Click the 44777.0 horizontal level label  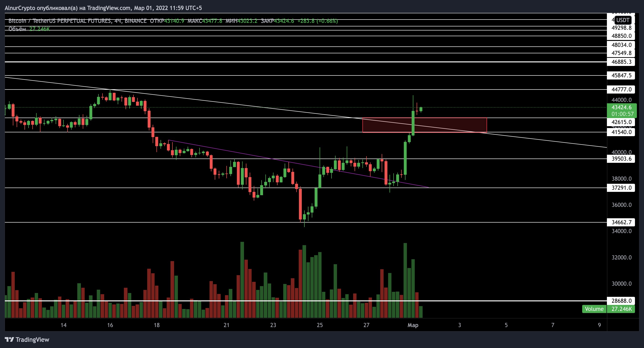[621, 89]
